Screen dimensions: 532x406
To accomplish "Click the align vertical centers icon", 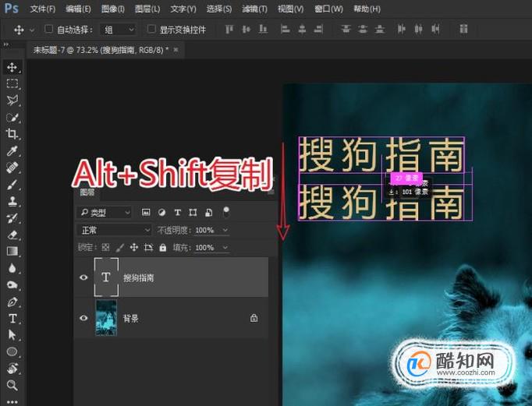I will (x=246, y=30).
